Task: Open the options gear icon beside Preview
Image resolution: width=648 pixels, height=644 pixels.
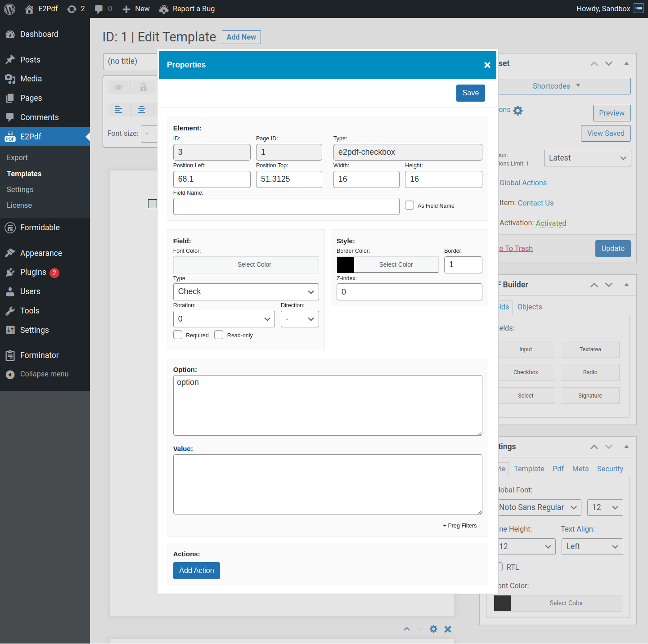Action: point(518,111)
